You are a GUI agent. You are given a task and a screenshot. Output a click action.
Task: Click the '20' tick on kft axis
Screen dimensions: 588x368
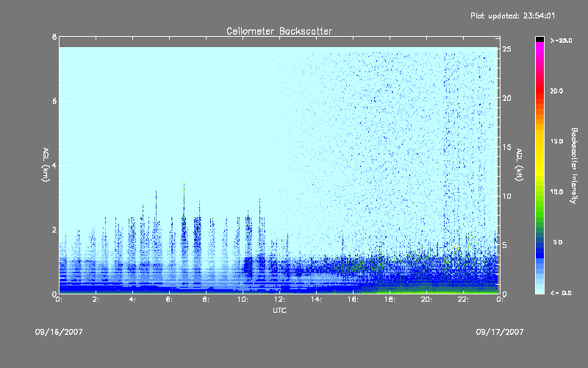point(506,99)
